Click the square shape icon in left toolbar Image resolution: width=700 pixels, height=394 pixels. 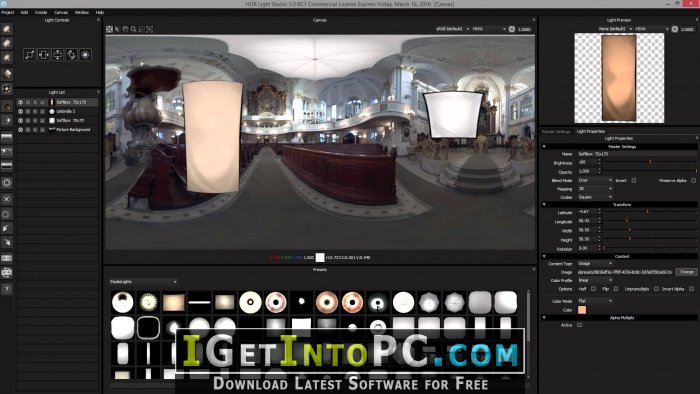tap(7, 214)
